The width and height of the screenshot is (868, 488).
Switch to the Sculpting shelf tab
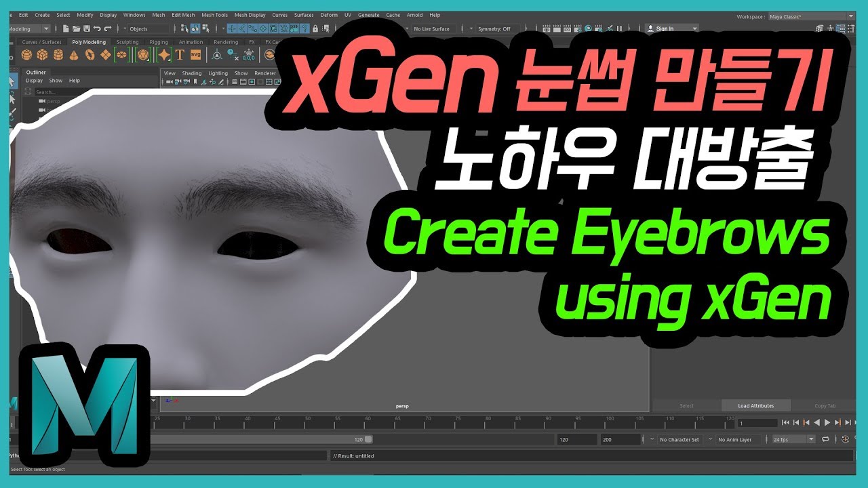[x=127, y=42]
